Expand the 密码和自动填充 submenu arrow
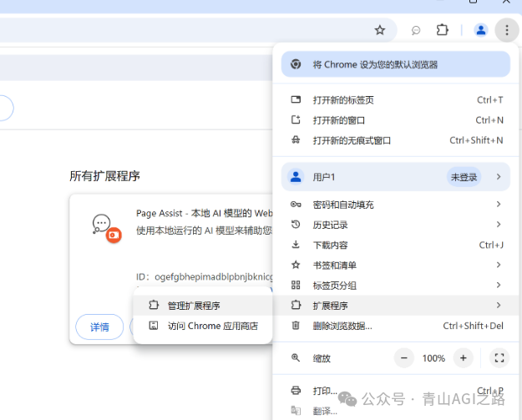 [x=499, y=204]
